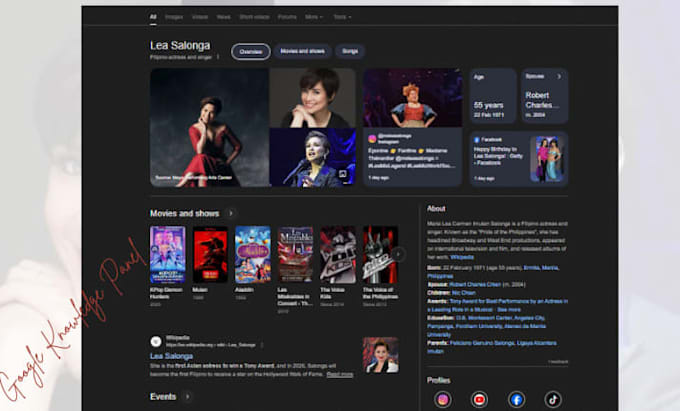Image resolution: width=680 pixels, height=411 pixels.
Task: Click Read more in Wikipedia snippet
Action: click(x=340, y=374)
